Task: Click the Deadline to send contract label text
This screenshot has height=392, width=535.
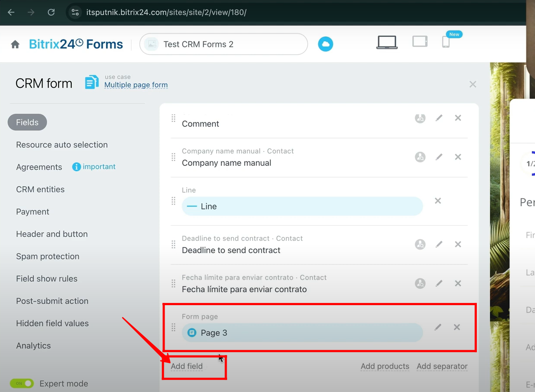Action: pyautogui.click(x=231, y=250)
